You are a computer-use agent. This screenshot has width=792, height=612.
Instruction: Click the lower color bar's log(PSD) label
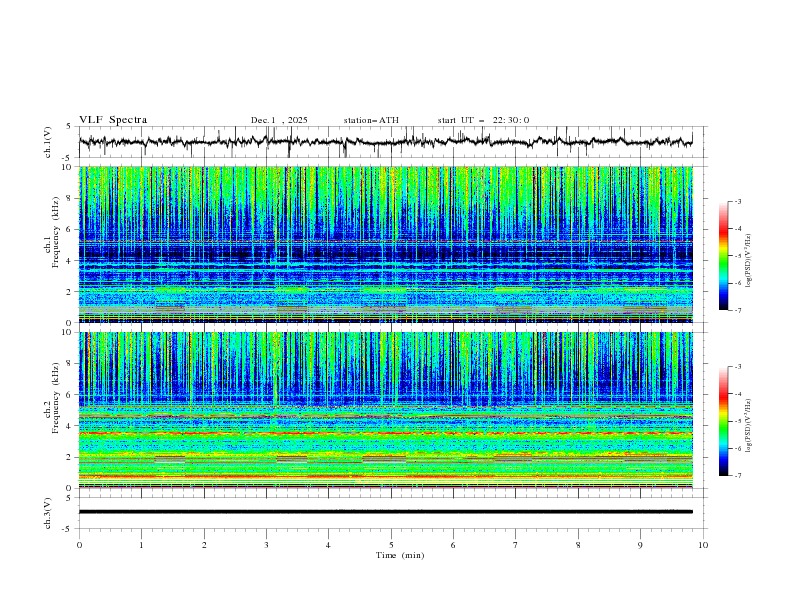coord(748,425)
